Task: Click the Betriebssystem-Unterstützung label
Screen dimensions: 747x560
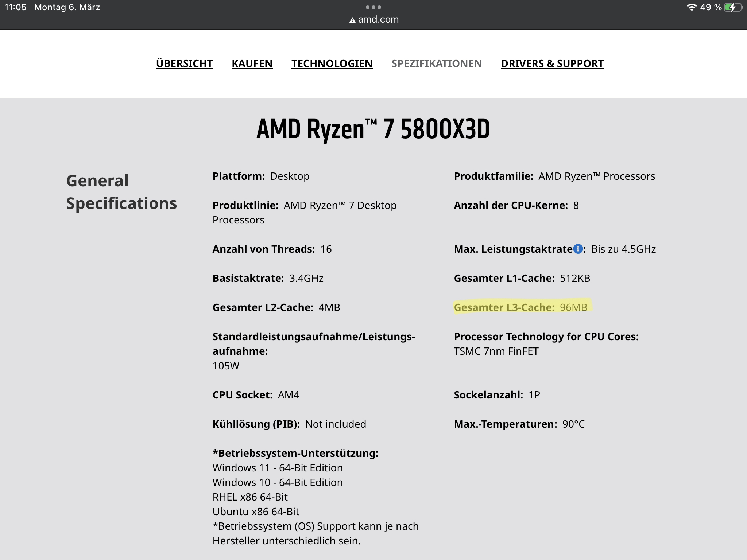Action: tap(295, 453)
